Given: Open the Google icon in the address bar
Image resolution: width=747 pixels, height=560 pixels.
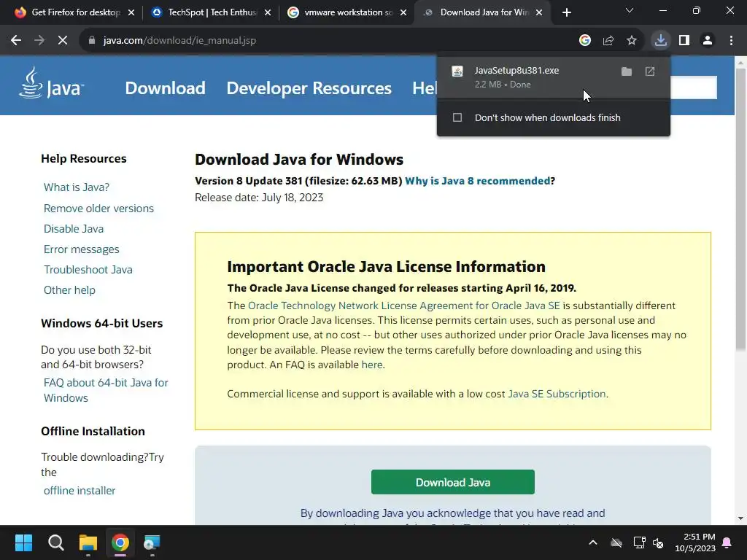Looking at the screenshot, I should point(585,41).
